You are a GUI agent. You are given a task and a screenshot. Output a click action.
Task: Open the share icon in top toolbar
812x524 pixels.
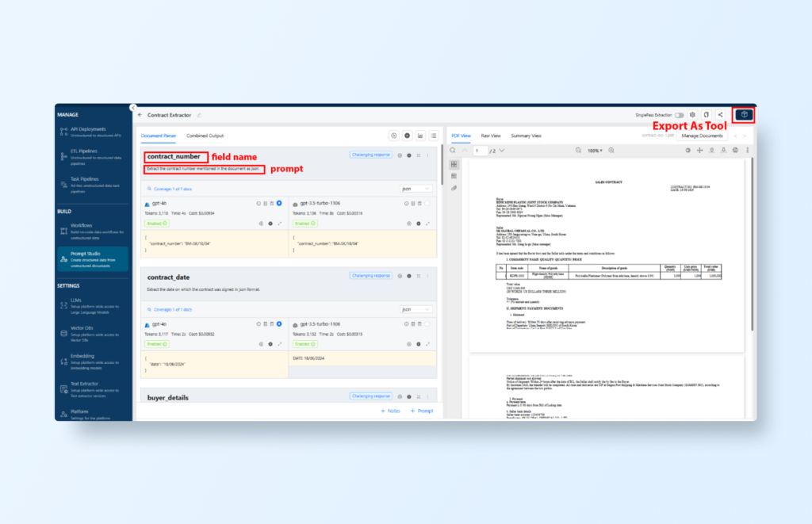click(720, 115)
